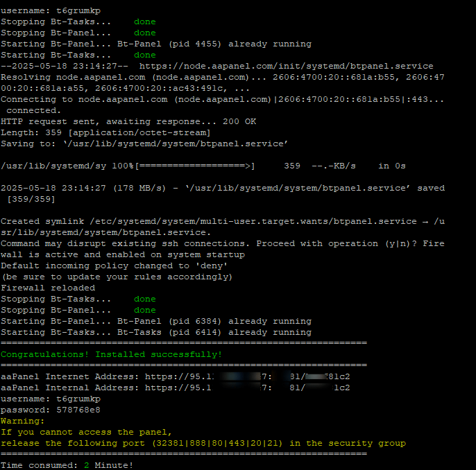Click 'Default incoming policy changed to deny'
Viewport: 476px width, 470px height.
coord(114,266)
